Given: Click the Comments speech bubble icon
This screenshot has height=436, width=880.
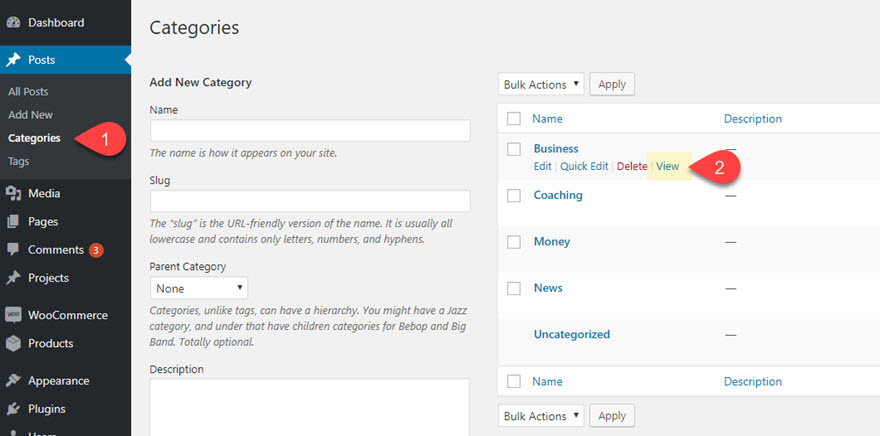Looking at the screenshot, I should click(x=14, y=249).
